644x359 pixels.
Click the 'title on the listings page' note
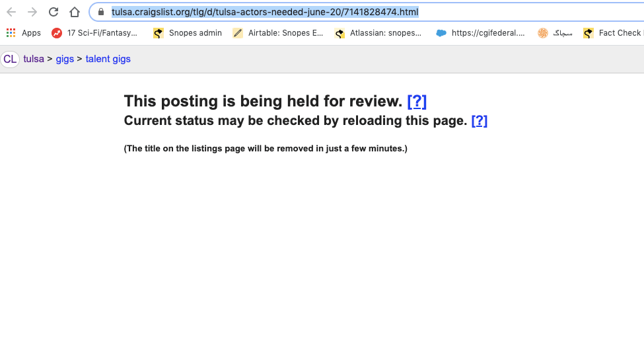[266, 149]
